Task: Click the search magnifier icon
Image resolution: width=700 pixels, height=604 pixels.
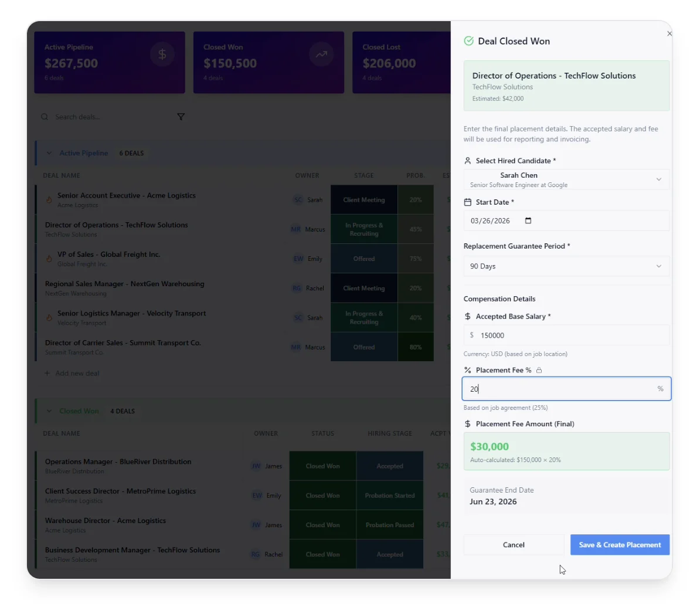Action: 45,117
